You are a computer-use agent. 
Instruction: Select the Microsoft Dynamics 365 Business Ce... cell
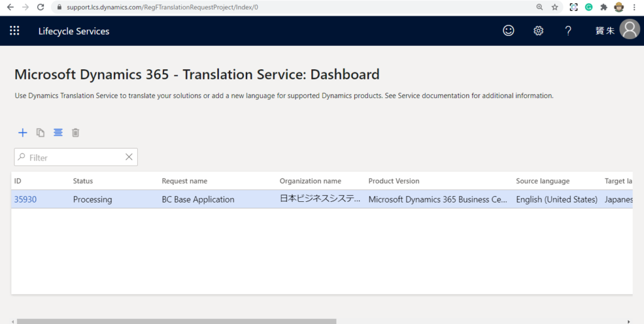[x=438, y=199]
